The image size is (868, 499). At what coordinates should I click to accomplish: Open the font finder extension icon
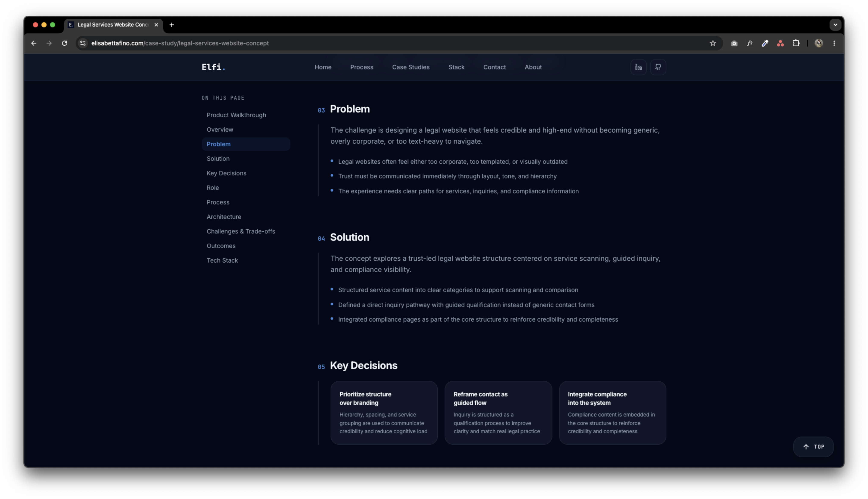(750, 43)
